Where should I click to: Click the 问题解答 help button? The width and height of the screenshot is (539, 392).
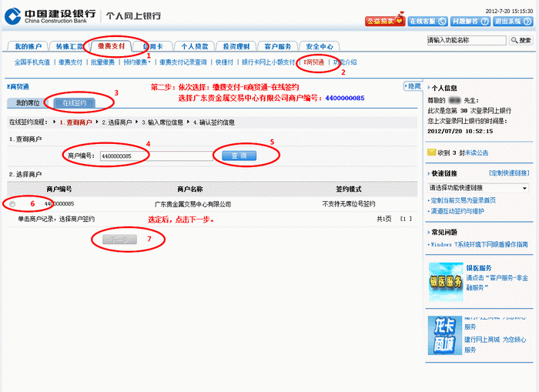469,22
